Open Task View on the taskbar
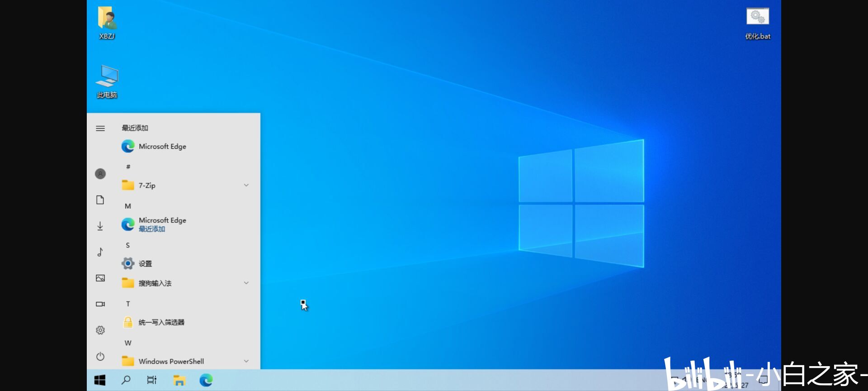868x391 pixels. click(x=152, y=380)
